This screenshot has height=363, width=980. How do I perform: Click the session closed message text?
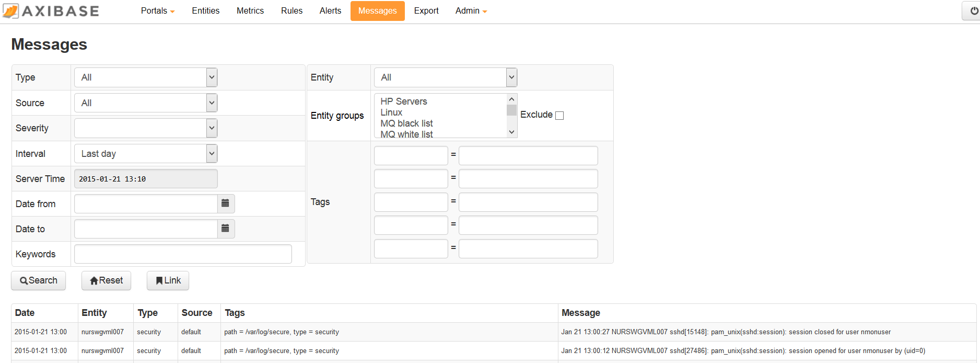coord(726,332)
